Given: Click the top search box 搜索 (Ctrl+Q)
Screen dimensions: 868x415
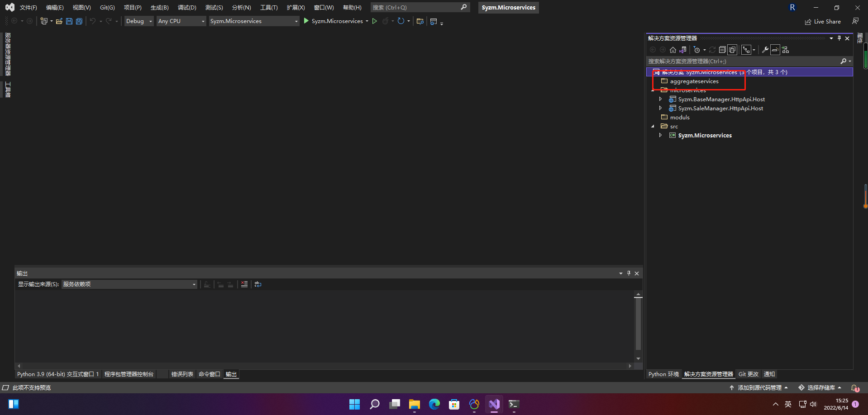Looking at the screenshot, I should click(x=420, y=8).
